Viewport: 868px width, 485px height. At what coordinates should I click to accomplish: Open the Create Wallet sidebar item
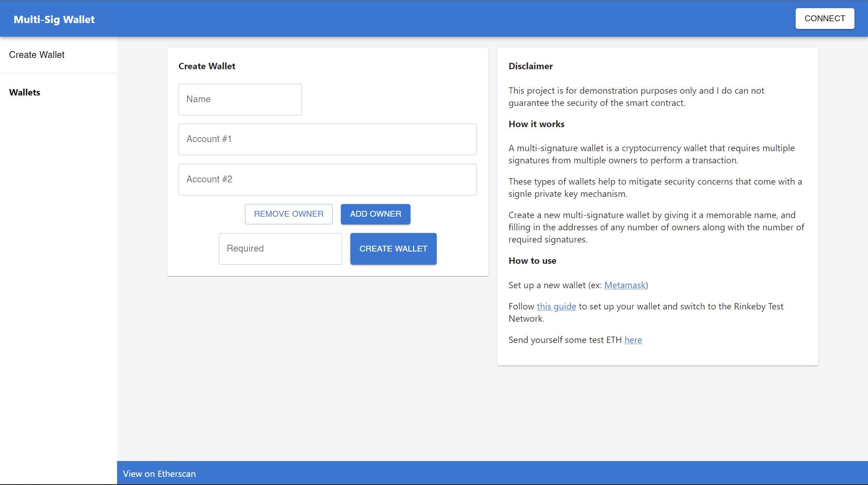point(58,55)
